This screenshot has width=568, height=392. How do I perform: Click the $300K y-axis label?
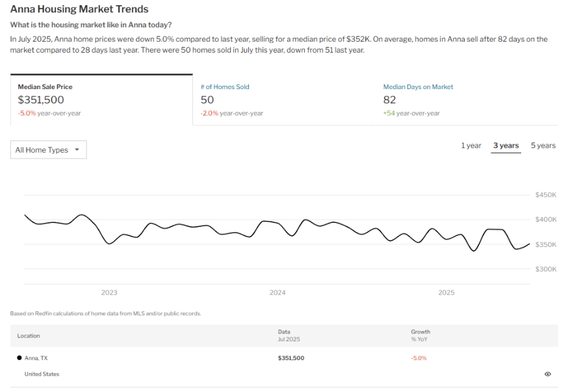[545, 268]
